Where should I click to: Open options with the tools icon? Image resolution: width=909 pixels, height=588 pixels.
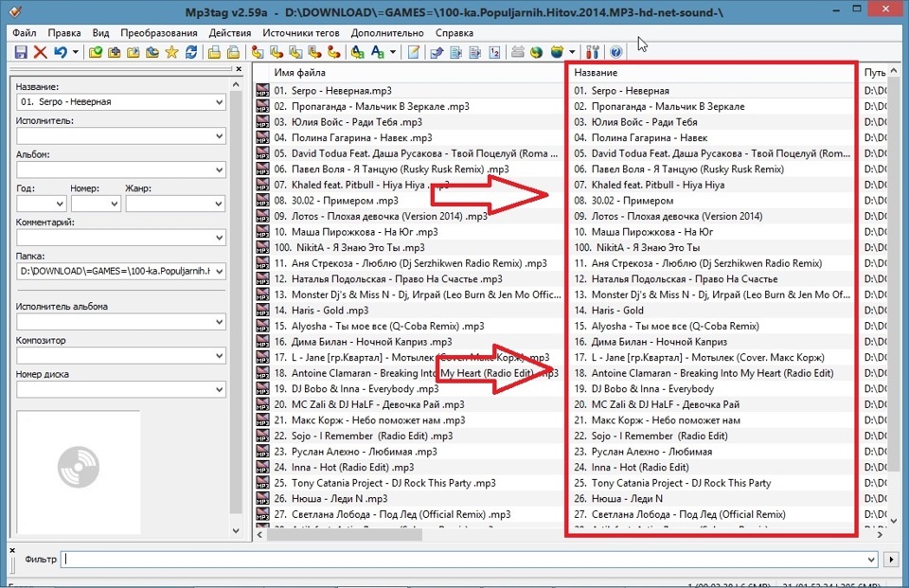coord(592,52)
